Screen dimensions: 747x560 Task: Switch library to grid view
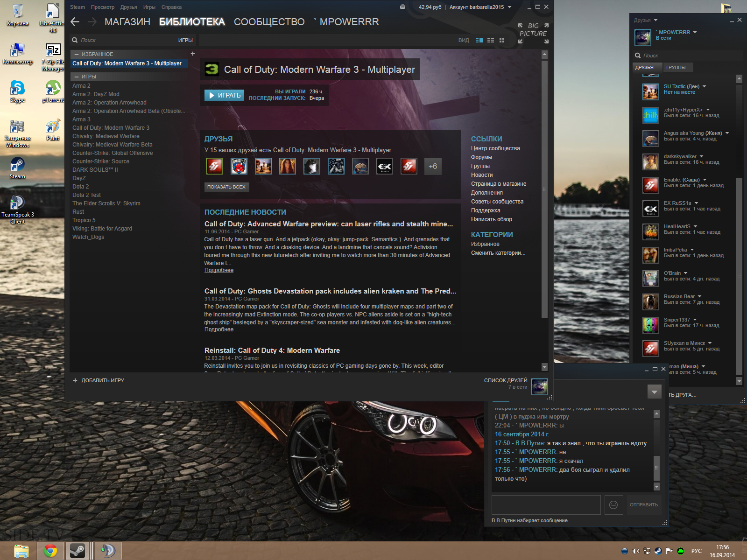click(502, 41)
